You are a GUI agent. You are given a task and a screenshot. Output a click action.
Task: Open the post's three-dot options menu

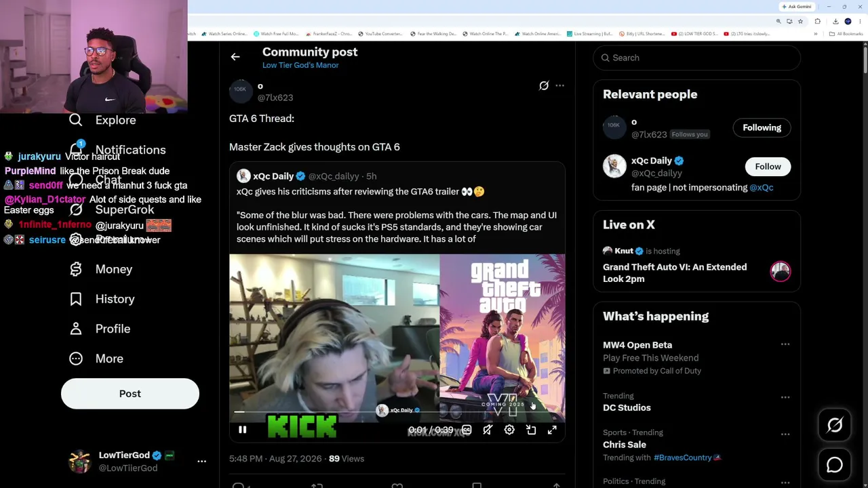(559, 85)
